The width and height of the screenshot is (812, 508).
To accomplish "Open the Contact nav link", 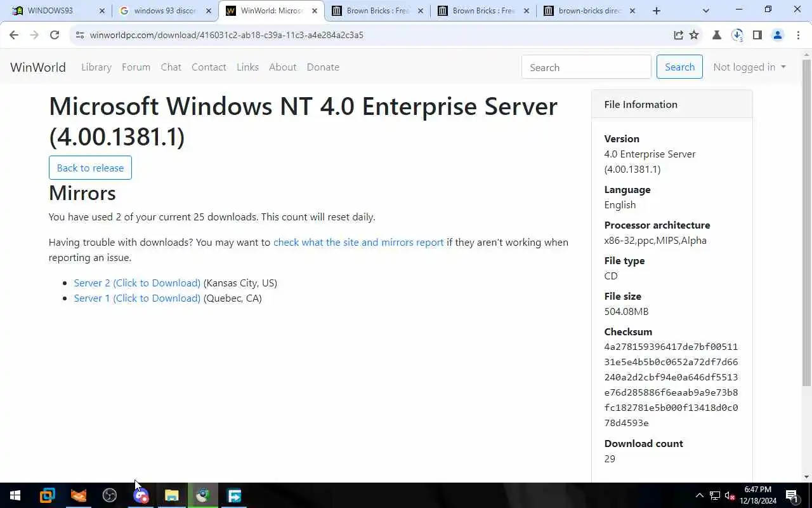I will (x=209, y=67).
